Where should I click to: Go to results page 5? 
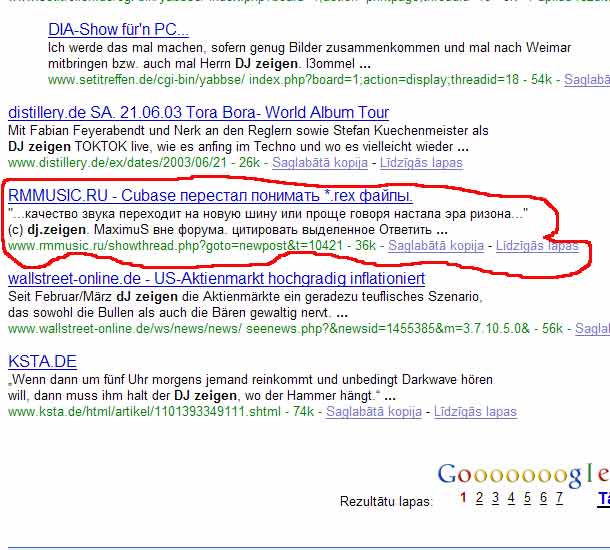coord(527,498)
